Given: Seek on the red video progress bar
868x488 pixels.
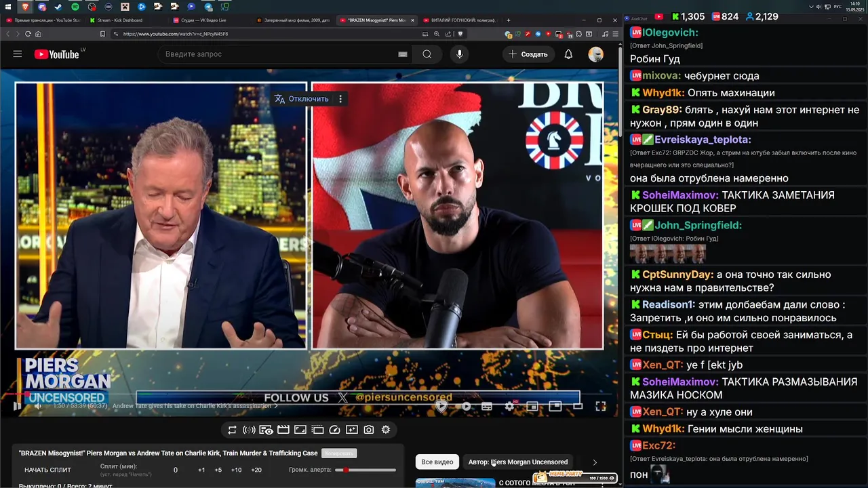Looking at the screenshot, I should pos(309,394).
